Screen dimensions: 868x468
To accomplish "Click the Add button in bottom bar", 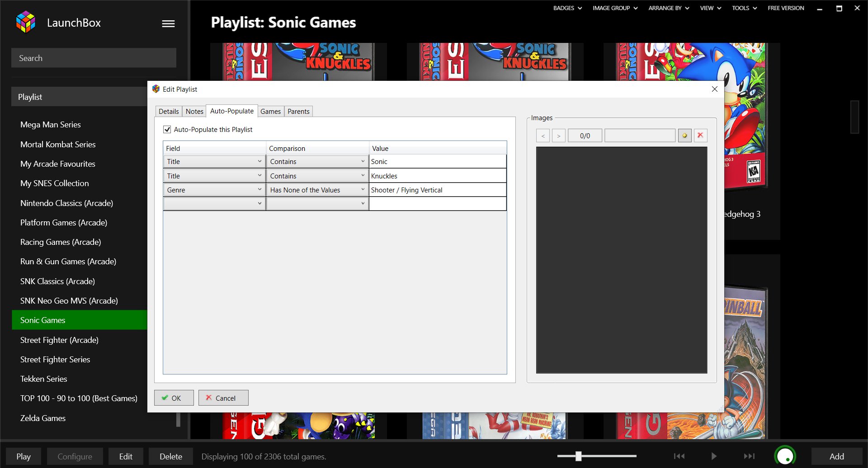I will pyautogui.click(x=836, y=456).
